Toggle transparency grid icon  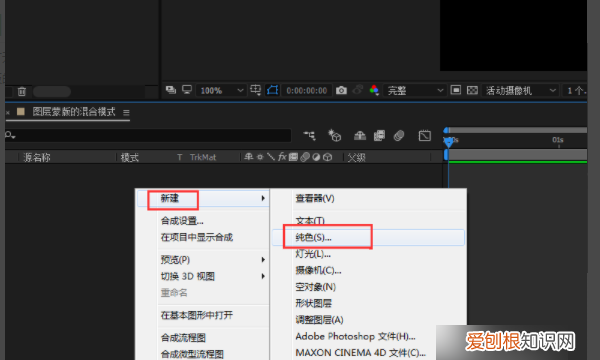[x=472, y=90]
